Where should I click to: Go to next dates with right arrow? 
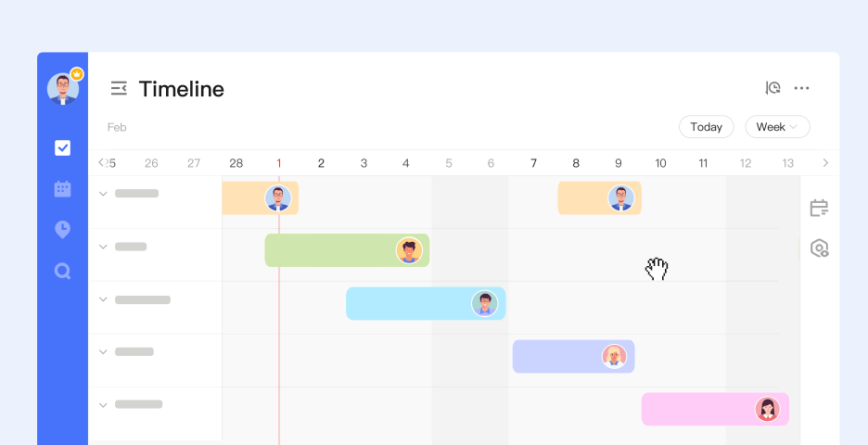click(x=825, y=163)
